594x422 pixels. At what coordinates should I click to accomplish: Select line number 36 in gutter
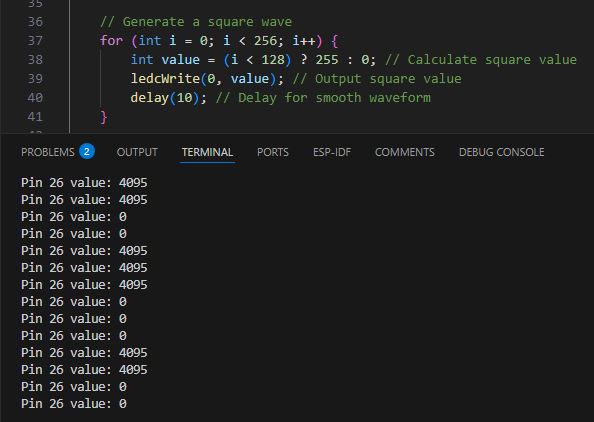click(x=35, y=22)
